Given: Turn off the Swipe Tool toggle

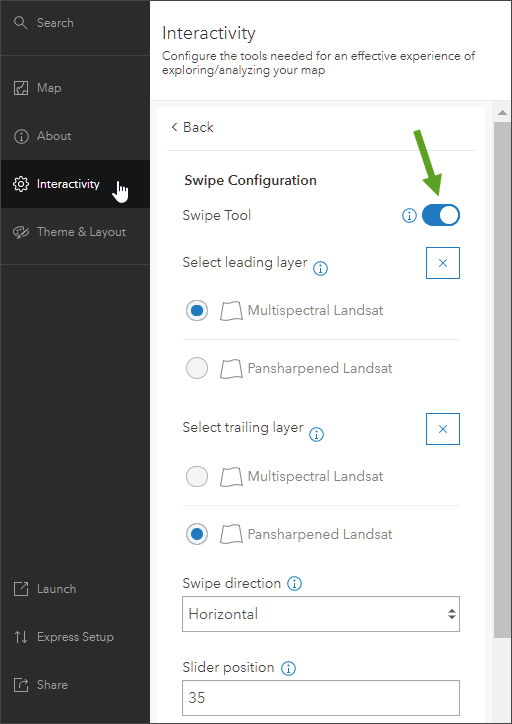Looking at the screenshot, I should [x=441, y=215].
